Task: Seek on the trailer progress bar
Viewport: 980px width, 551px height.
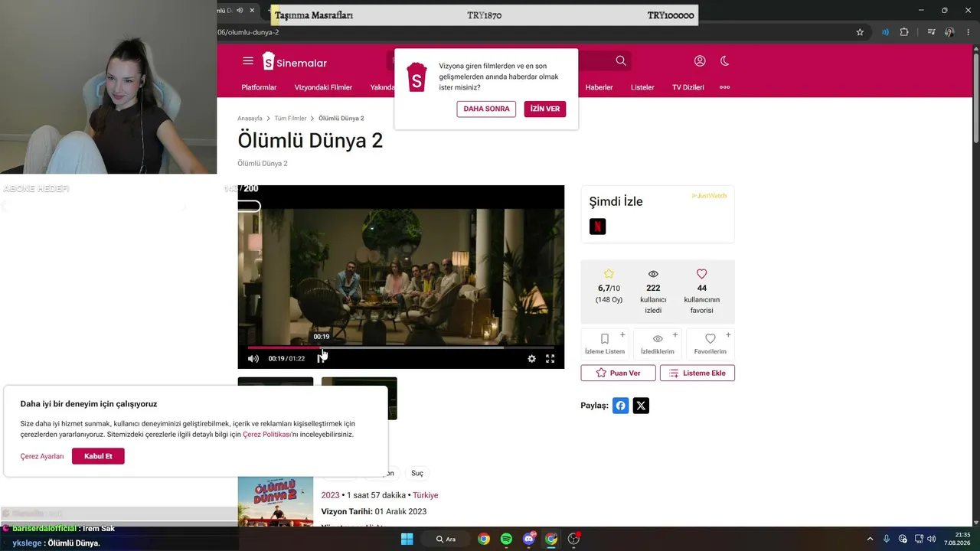Action: [x=400, y=347]
